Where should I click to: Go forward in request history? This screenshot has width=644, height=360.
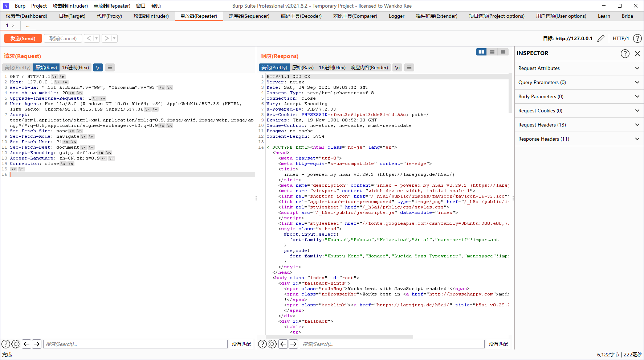click(x=106, y=38)
